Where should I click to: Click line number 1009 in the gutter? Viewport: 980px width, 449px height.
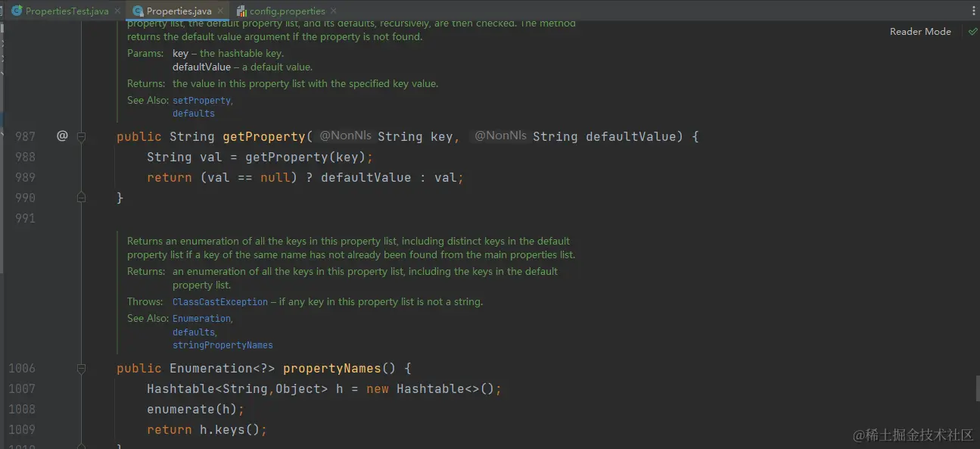point(22,429)
